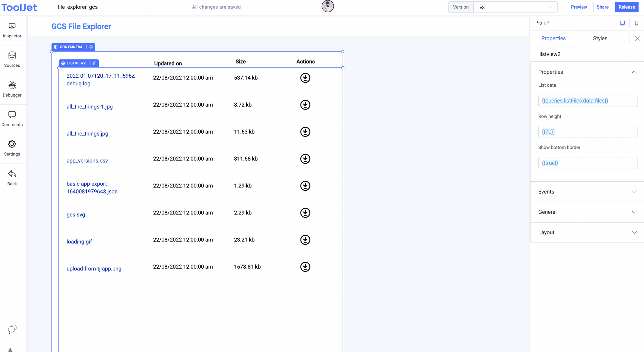Click the redo arrow icon
The image size is (644, 352).
547,23
